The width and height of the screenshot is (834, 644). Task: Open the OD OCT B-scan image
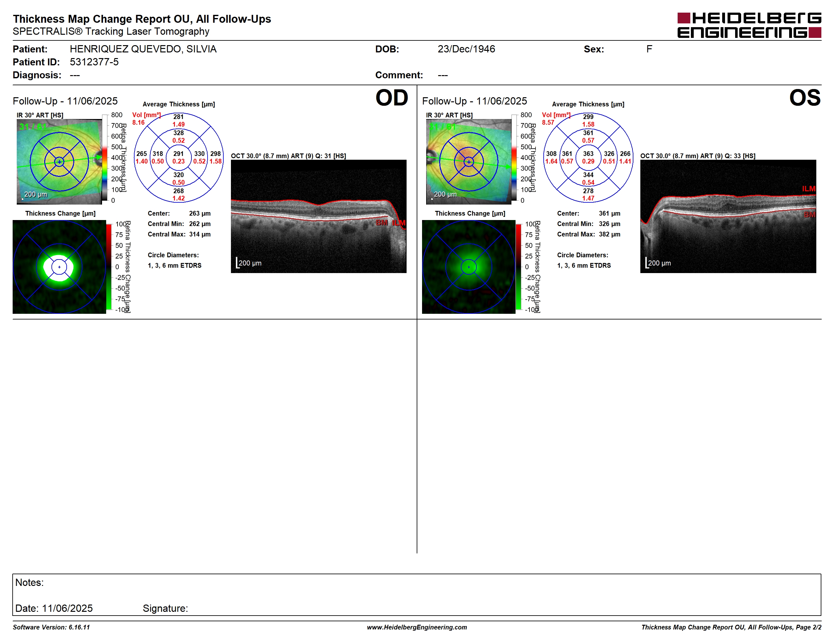click(x=318, y=216)
